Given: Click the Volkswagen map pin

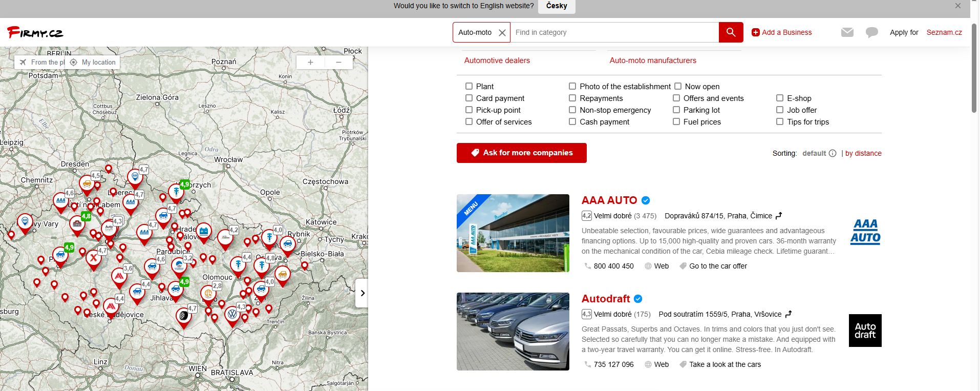Looking at the screenshot, I should (232, 316).
